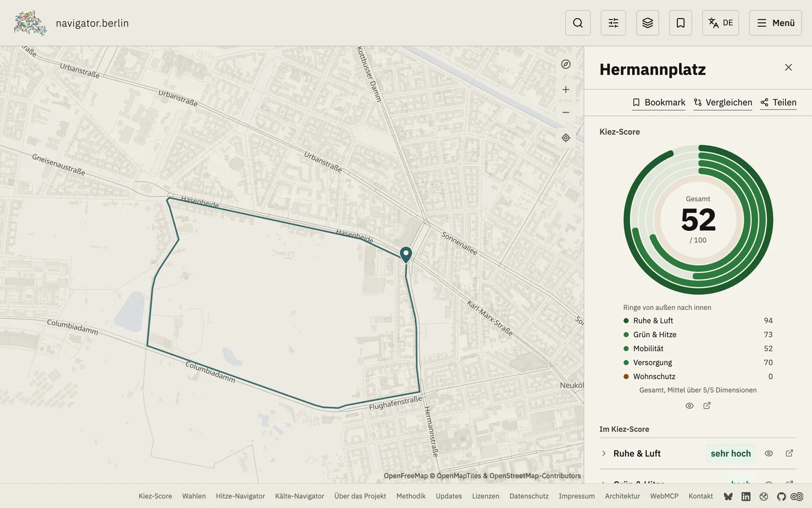Close the Hermannplatz panel
The image size is (812, 508).
[788, 68]
